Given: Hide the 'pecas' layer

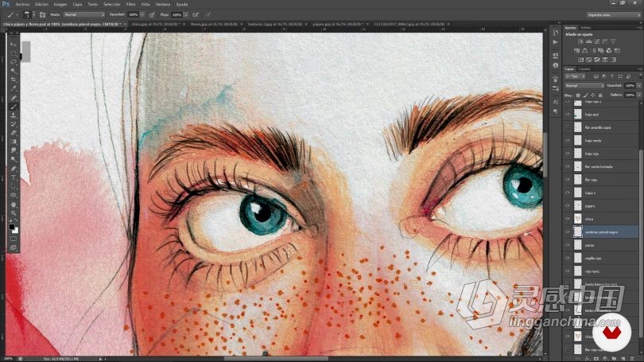Looking at the screenshot, I should pyautogui.click(x=568, y=245).
